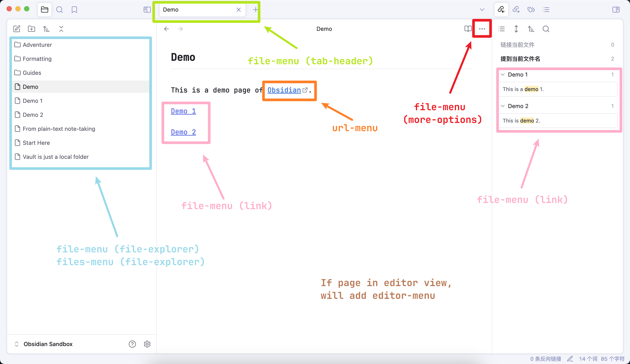Toggle collapse results in backlinks pane
Image resolution: width=630 pixels, height=364 pixels.
point(501,29)
